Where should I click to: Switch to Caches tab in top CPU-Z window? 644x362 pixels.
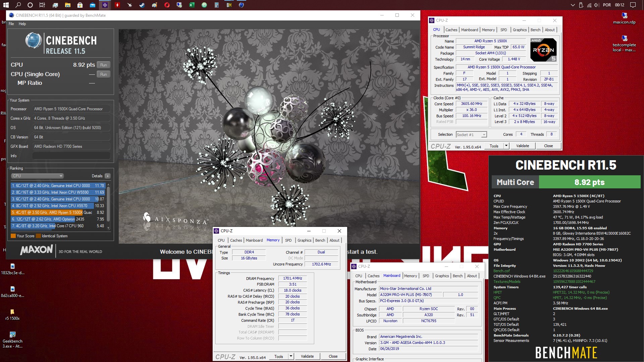coord(451,30)
